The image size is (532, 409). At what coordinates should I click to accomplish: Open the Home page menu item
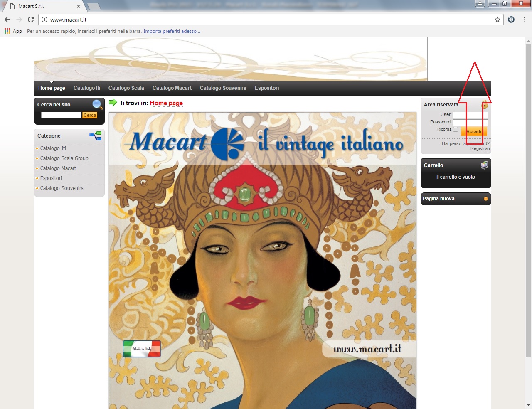point(52,88)
